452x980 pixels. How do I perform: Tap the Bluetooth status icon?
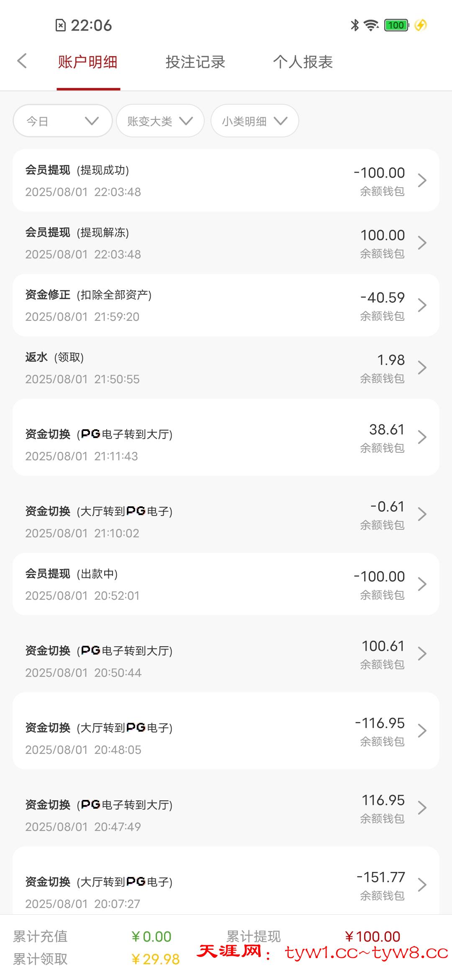point(355,25)
